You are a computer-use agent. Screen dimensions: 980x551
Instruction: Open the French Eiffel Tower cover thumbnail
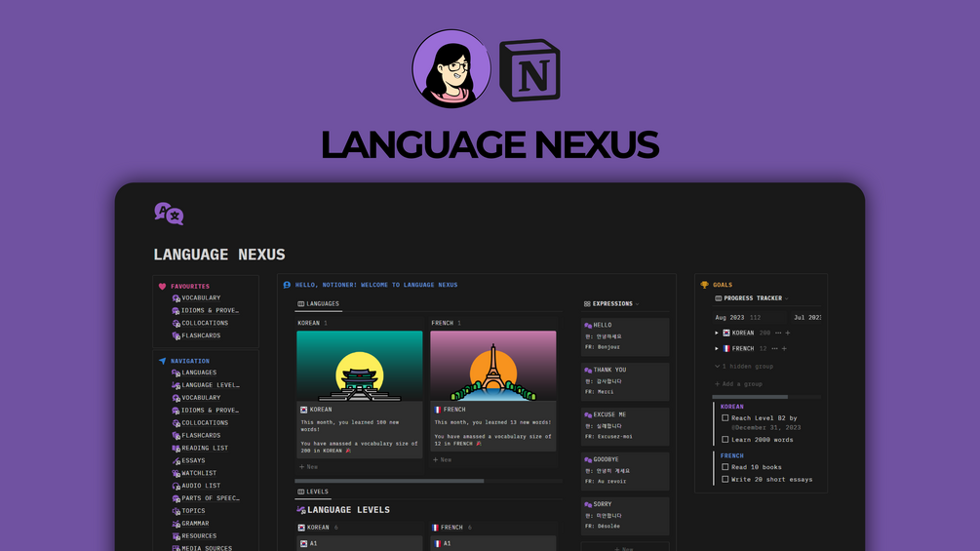(x=493, y=366)
